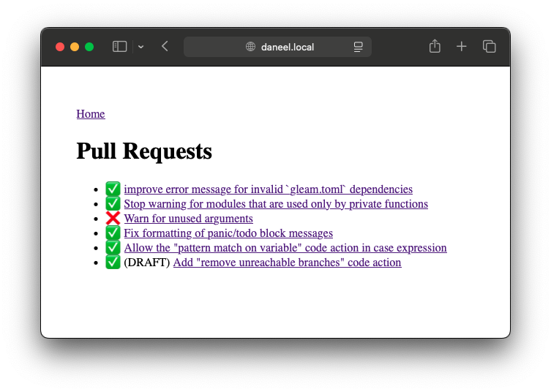Open "Warn for unused arguments" pull request
The image size is (551, 392).
pos(188,219)
